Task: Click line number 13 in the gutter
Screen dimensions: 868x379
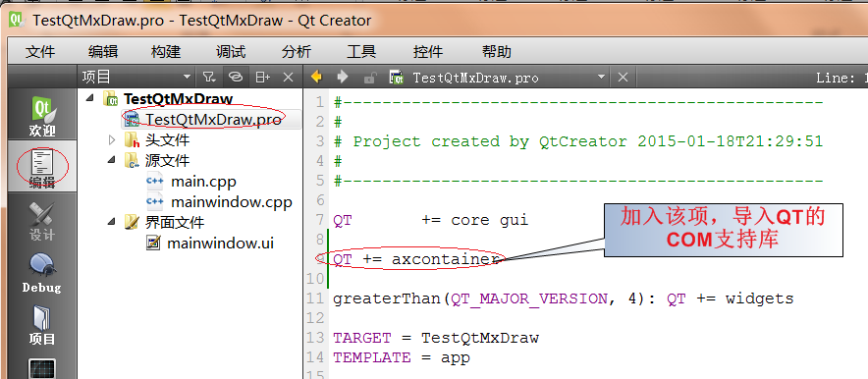Action: [314, 338]
